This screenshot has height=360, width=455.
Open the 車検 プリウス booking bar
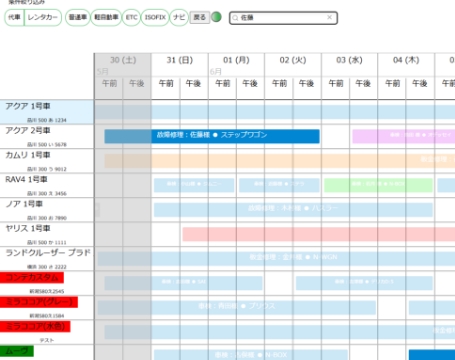[x=237, y=307]
